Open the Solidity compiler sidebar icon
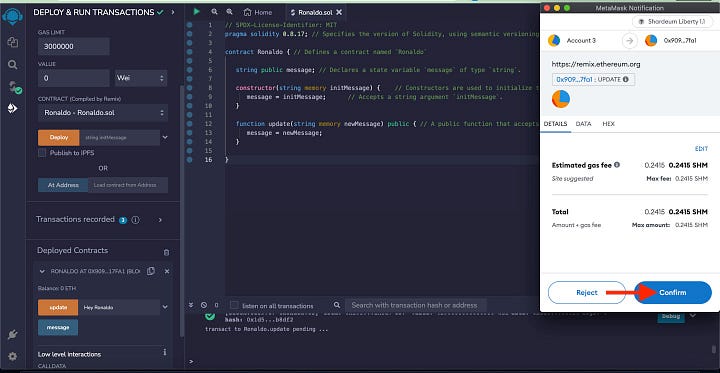This screenshot has width=720, height=373. [x=14, y=87]
